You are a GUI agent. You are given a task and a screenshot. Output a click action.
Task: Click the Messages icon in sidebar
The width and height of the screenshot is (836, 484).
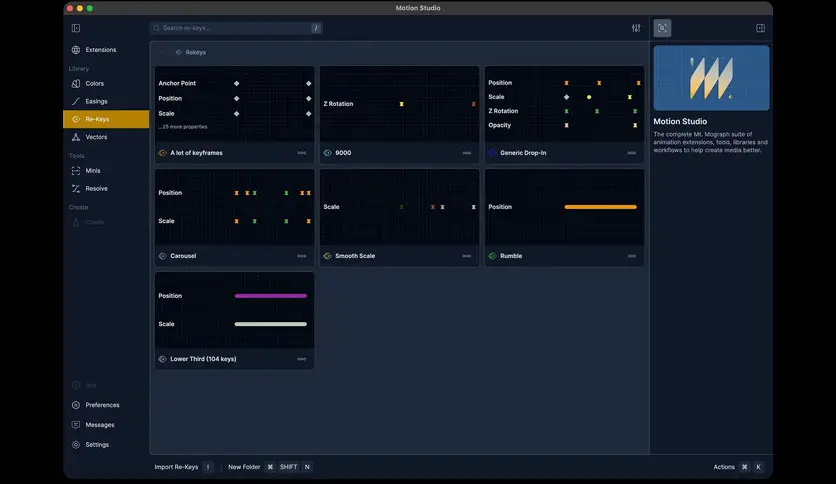[x=76, y=425]
